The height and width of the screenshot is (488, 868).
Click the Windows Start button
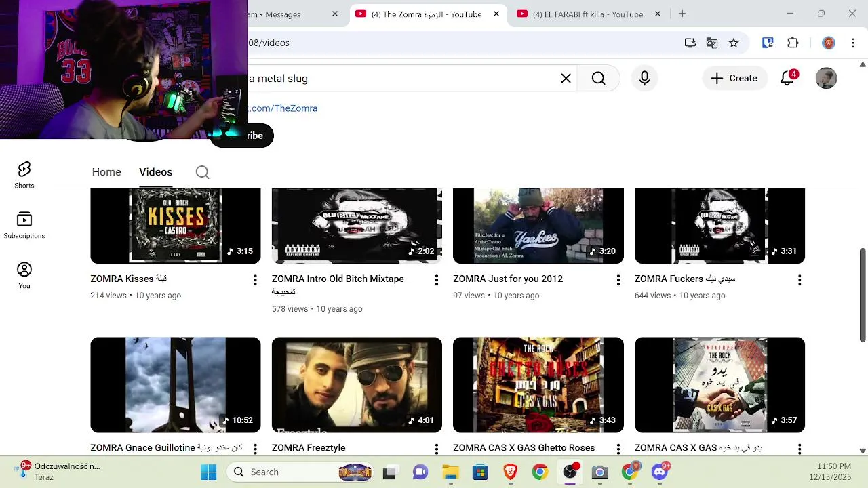(208, 472)
